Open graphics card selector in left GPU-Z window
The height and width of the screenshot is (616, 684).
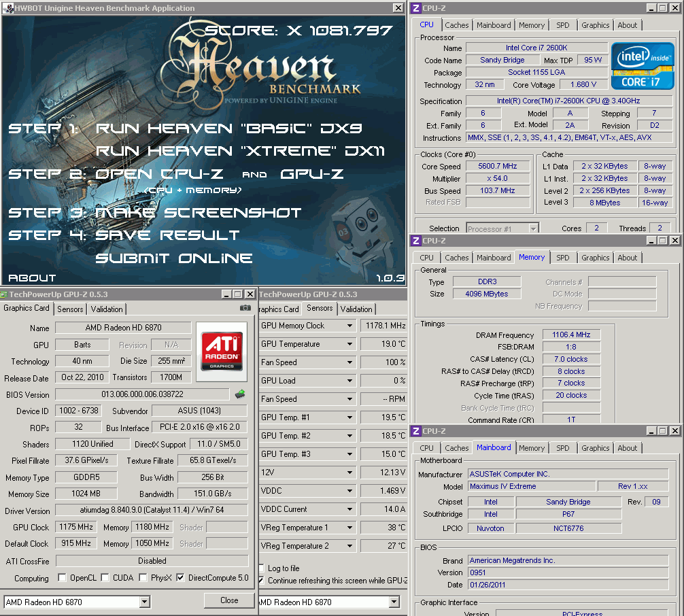(x=145, y=602)
